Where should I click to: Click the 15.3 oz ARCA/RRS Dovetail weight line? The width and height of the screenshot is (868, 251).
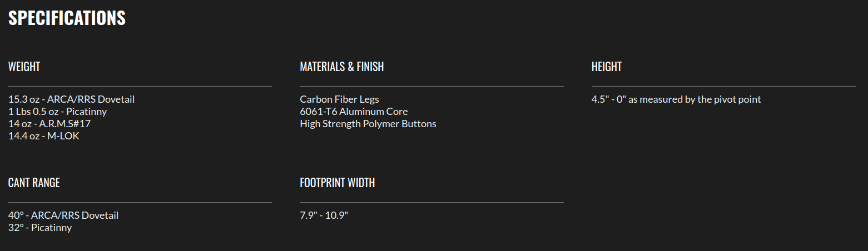click(x=71, y=99)
